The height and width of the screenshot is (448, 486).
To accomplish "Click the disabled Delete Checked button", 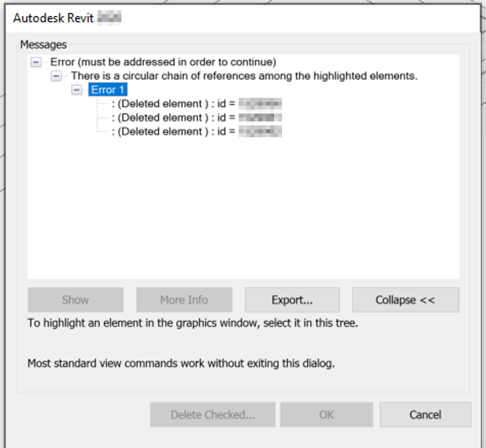I will (213, 415).
